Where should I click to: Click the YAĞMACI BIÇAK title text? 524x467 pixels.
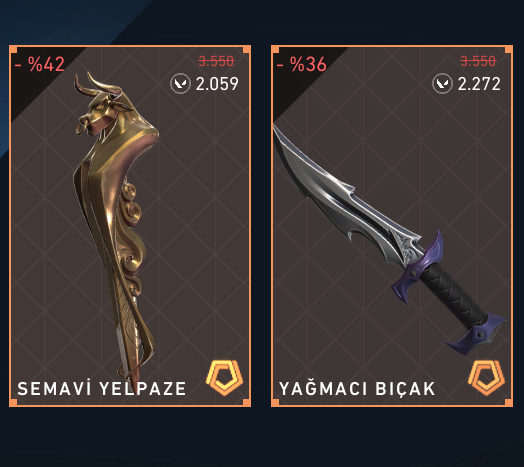point(357,388)
